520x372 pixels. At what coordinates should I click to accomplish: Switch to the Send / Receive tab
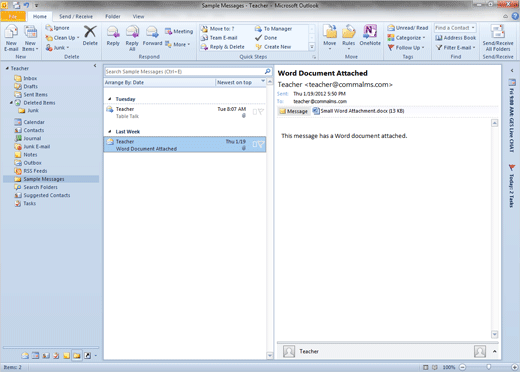[76, 16]
